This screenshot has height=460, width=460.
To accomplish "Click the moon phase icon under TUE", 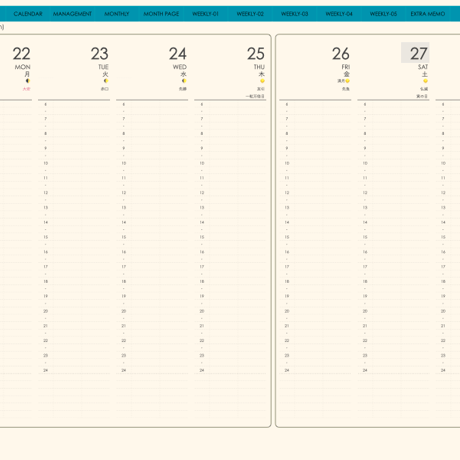I will [x=106, y=81].
